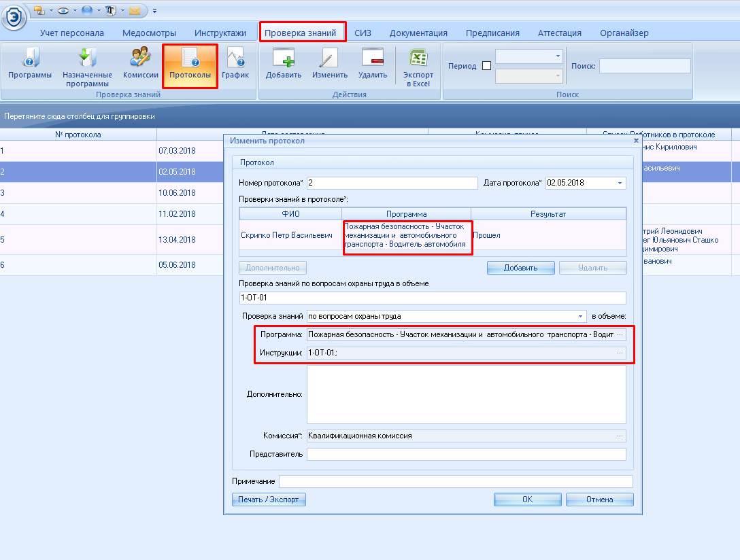This screenshot has width=740, height=560.
Task: Open the Аттестация tab
Action: [559, 33]
